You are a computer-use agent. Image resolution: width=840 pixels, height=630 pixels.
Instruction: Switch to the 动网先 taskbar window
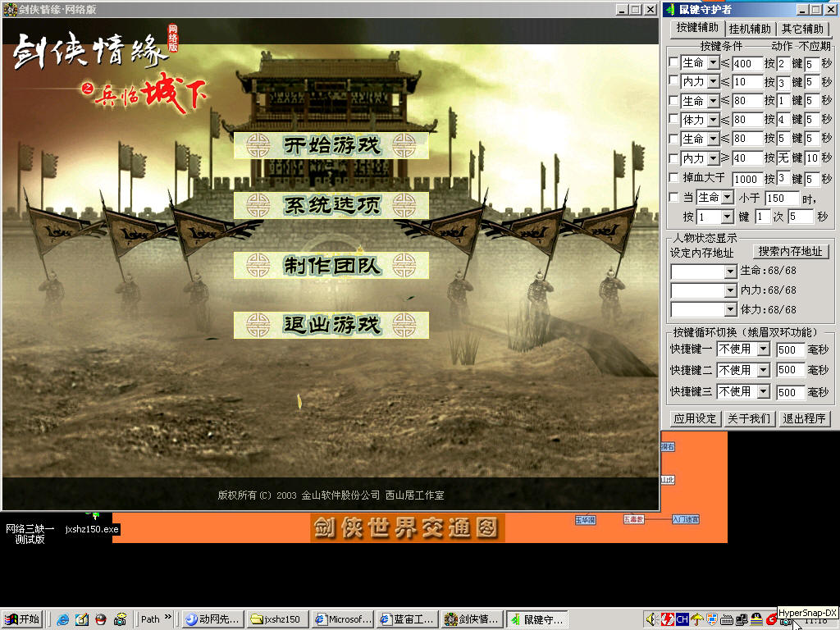pyautogui.click(x=213, y=619)
